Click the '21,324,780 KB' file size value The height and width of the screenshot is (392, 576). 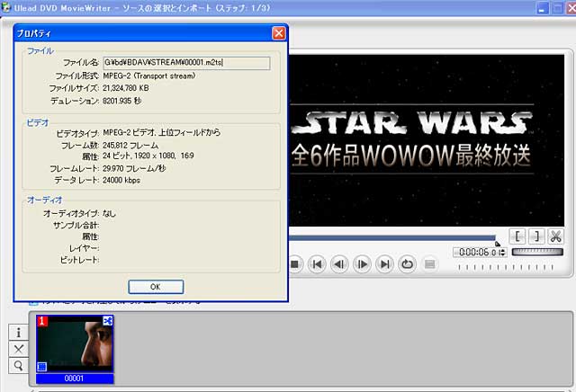tap(126, 88)
